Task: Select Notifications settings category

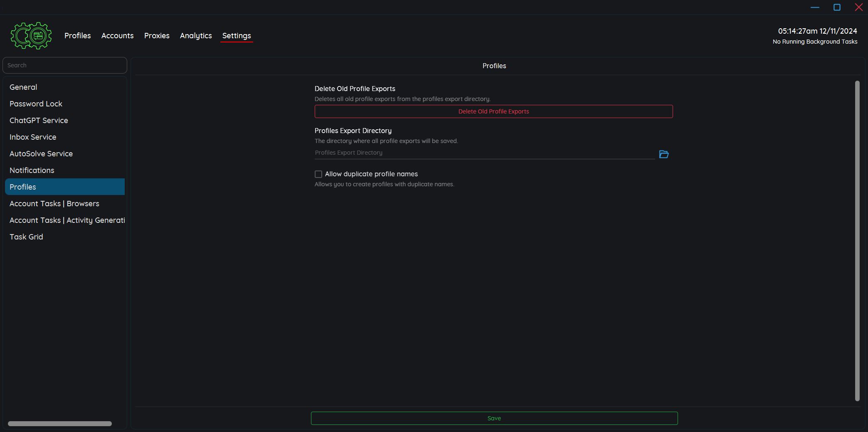Action: click(32, 170)
